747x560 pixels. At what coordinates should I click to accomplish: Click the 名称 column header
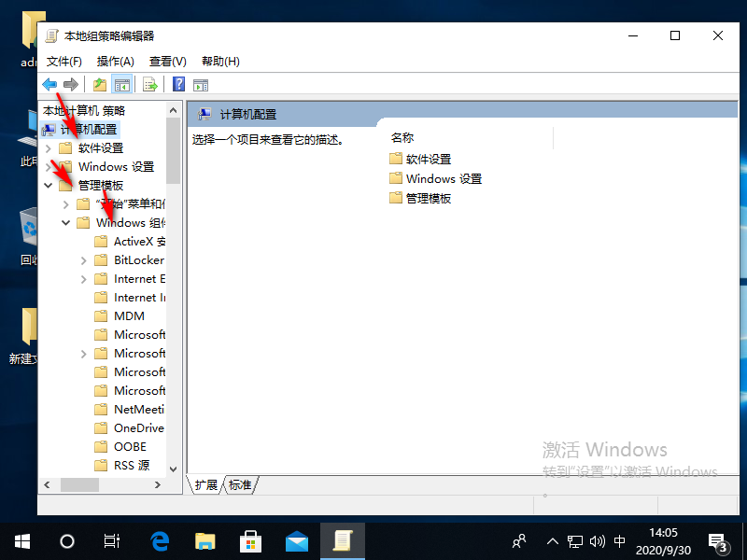click(403, 138)
